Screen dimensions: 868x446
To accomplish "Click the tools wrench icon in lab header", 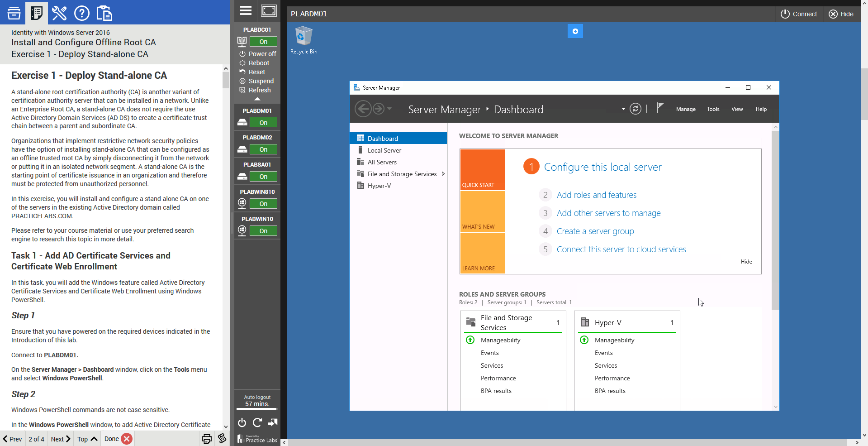I will tap(59, 13).
